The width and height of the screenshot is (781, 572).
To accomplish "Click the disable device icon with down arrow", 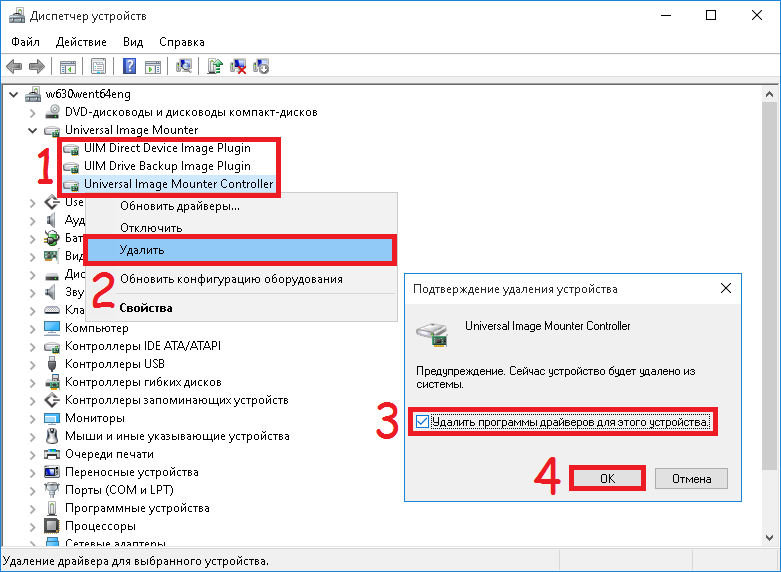I will point(261,66).
